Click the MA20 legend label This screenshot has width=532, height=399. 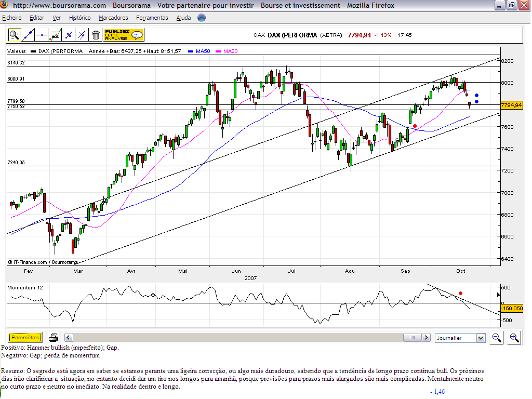tap(230, 51)
